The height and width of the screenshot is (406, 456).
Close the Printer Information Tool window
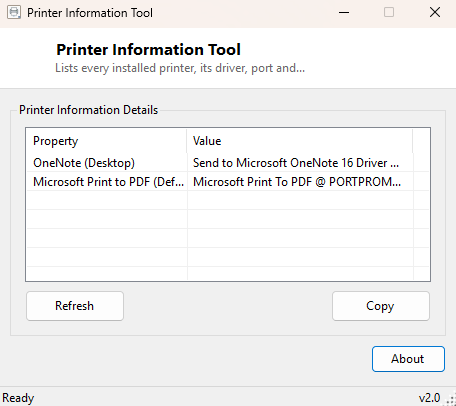click(x=435, y=13)
